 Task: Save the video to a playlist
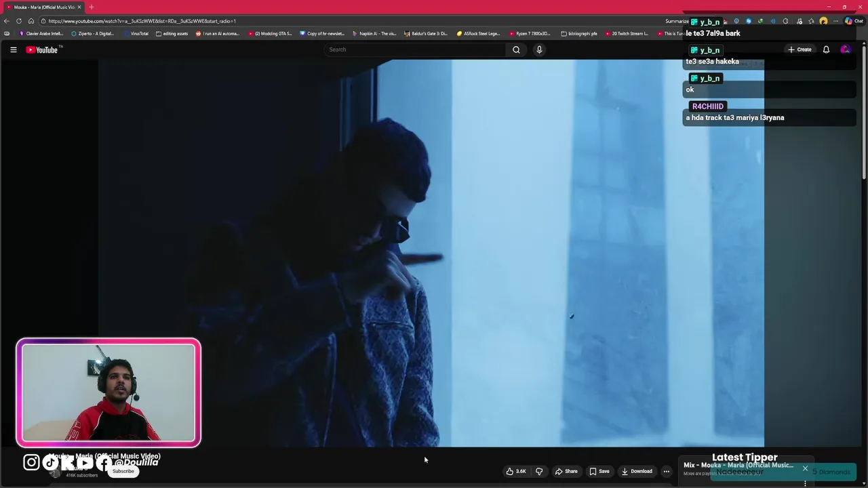[x=599, y=471]
